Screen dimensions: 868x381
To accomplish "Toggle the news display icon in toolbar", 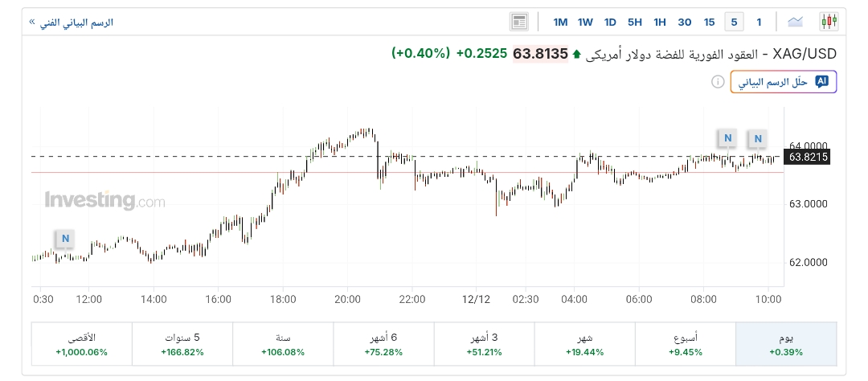I will click(519, 22).
